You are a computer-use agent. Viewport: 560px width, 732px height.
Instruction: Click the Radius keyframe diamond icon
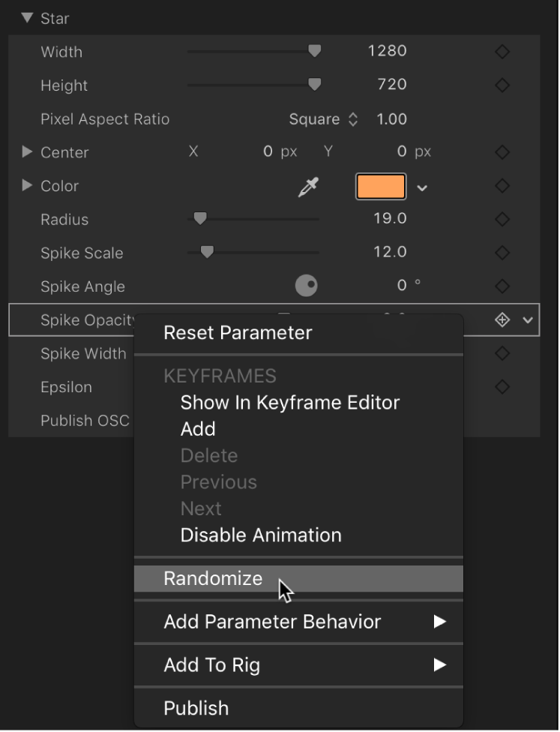[502, 220]
